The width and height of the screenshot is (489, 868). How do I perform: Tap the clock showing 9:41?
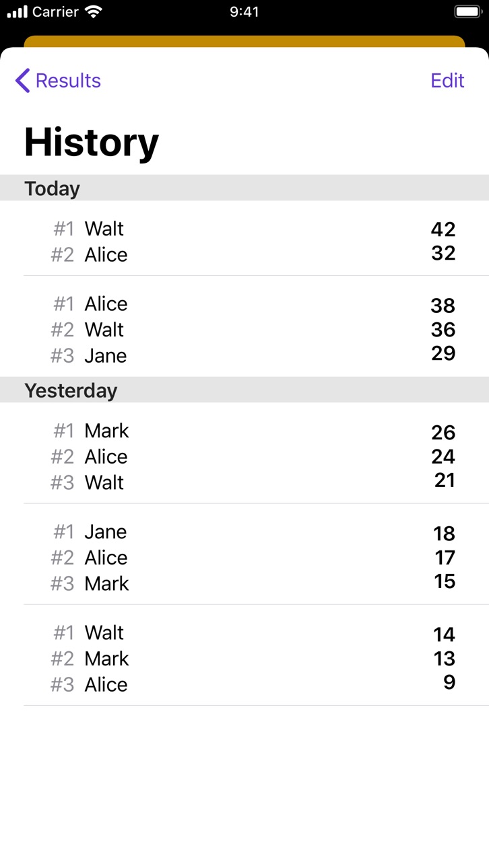coord(244,11)
